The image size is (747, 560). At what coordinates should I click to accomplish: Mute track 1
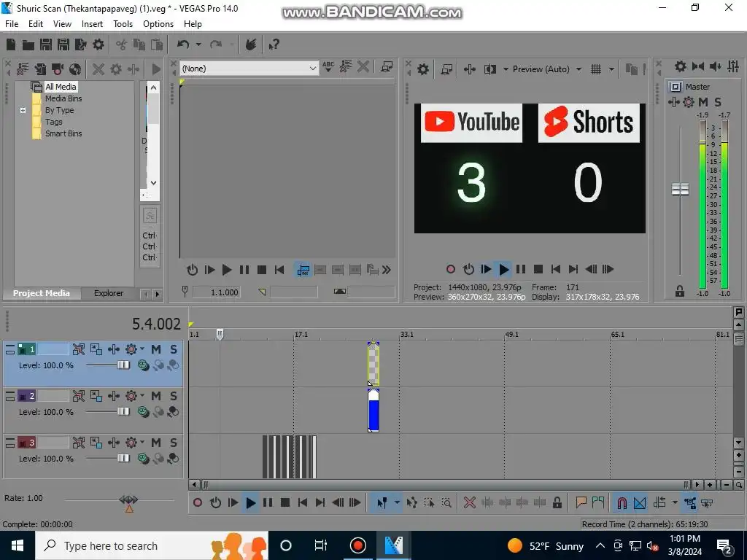pyautogui.click(x=156, y=349)
